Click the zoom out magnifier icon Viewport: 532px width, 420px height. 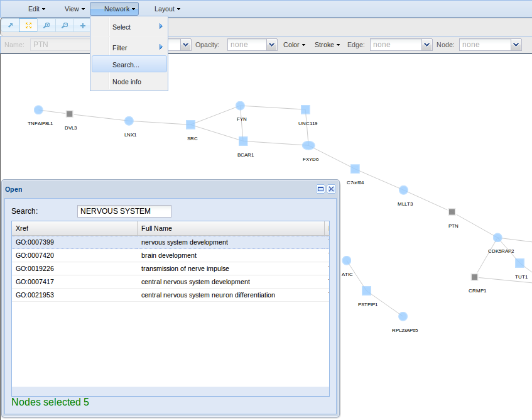pyautogui.click(x=65, y=26)
